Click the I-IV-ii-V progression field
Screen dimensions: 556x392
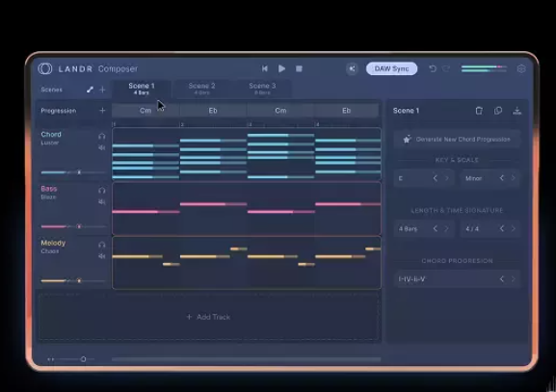point(457,279)
